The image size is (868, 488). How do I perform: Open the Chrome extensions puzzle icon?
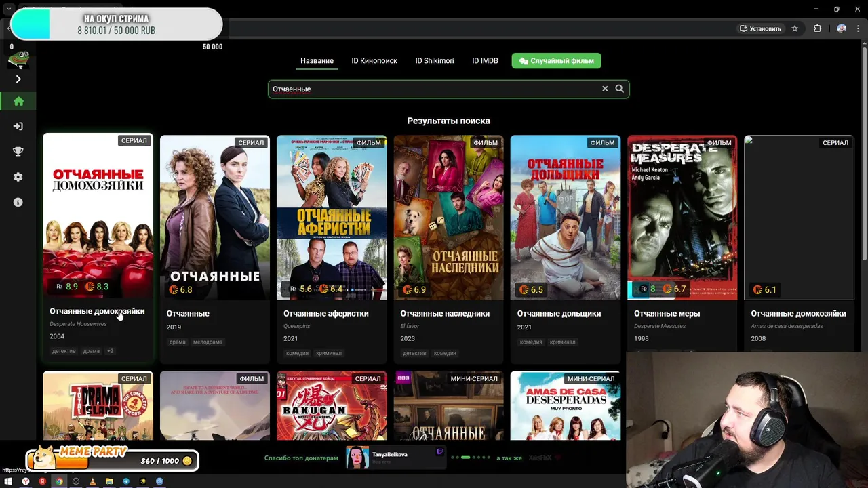tap(817, 28)
